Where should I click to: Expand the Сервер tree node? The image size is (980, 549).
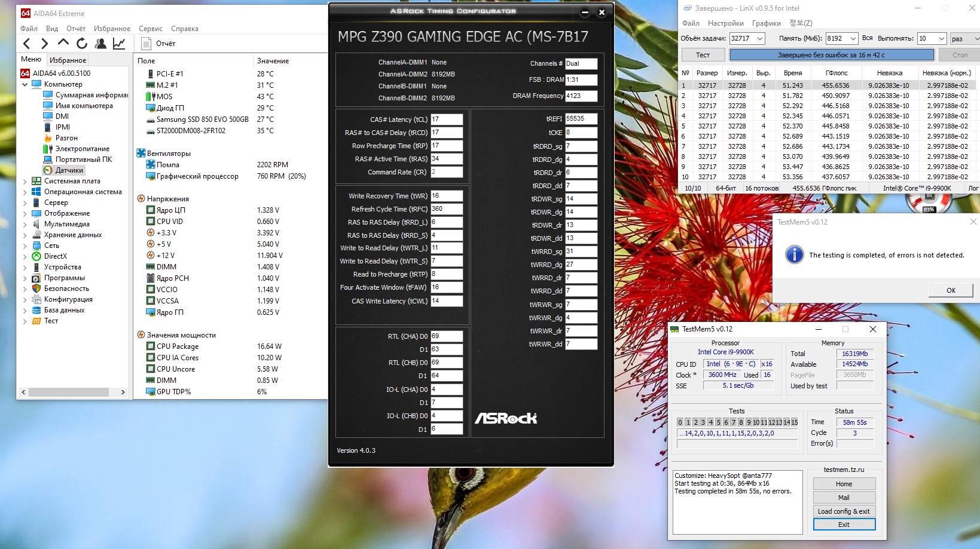[25, 203]
